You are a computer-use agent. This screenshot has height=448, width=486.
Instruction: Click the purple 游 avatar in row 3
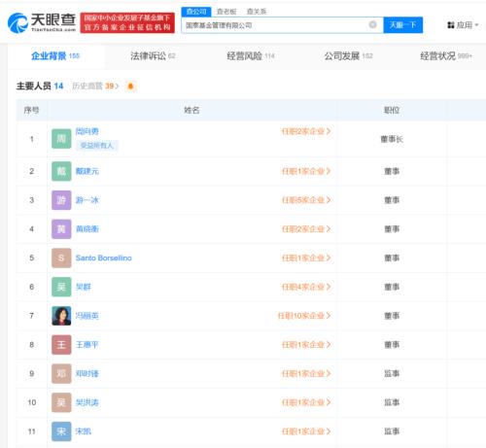coord(61,200)
